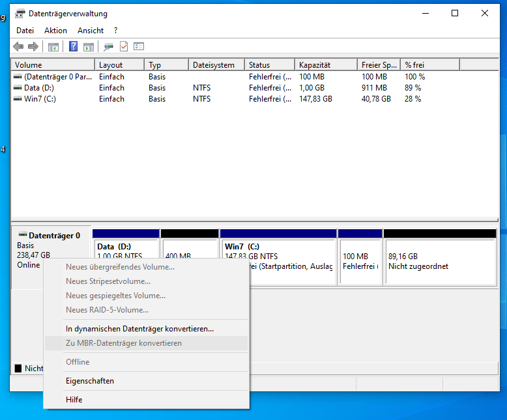Click the 'Datenträger 0' disk label

click(54, 236)
